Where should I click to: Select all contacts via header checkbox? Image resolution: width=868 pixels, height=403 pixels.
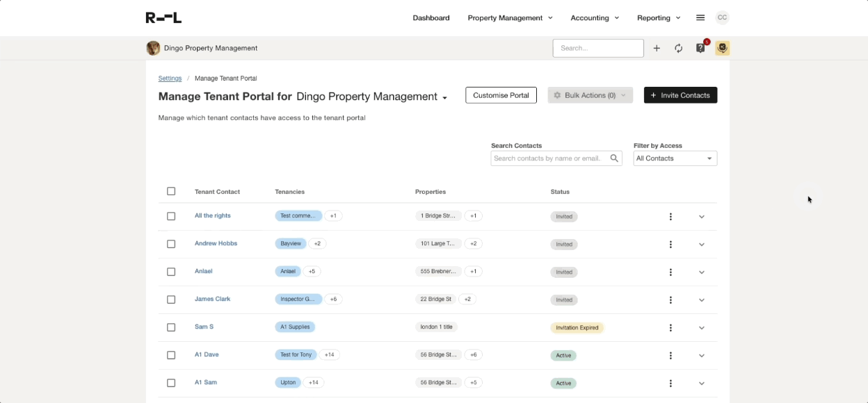pyautogui.click(x=171, y=191)
